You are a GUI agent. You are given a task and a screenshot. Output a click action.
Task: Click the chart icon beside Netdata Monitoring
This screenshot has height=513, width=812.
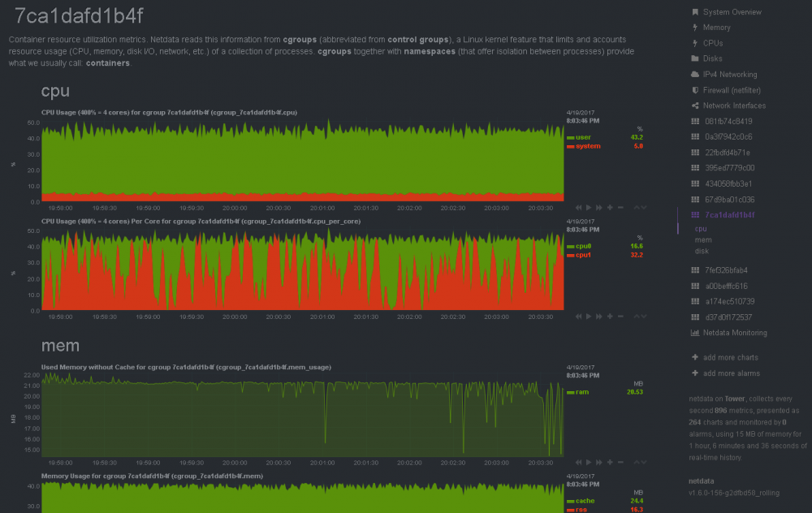pos(695,333)
